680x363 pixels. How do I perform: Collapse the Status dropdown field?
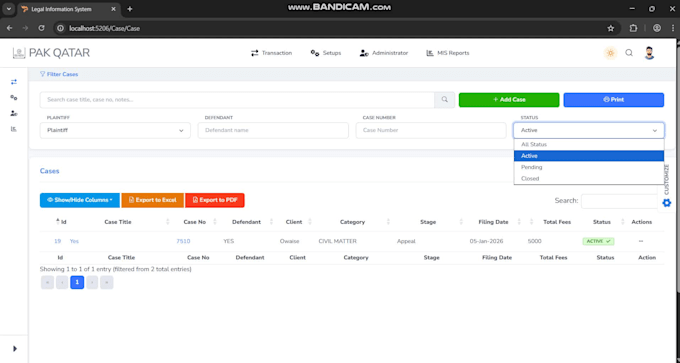[589, 130]
